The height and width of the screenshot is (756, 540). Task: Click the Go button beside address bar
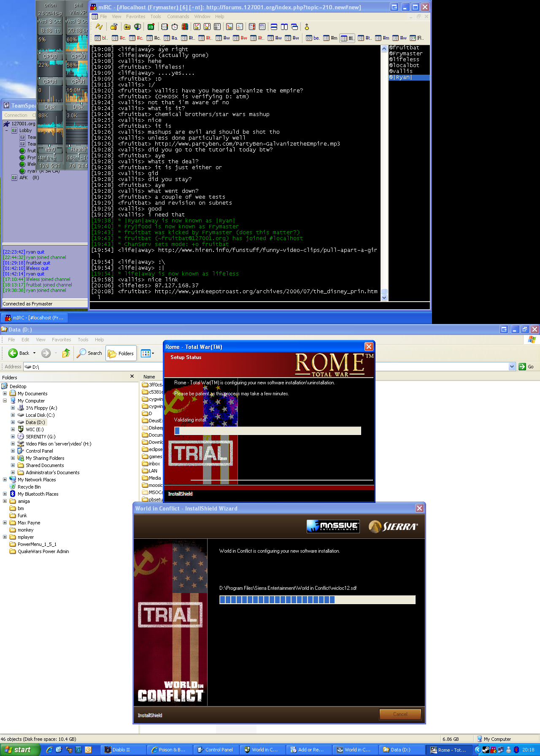pyautogui.click(x=526, y=367)
